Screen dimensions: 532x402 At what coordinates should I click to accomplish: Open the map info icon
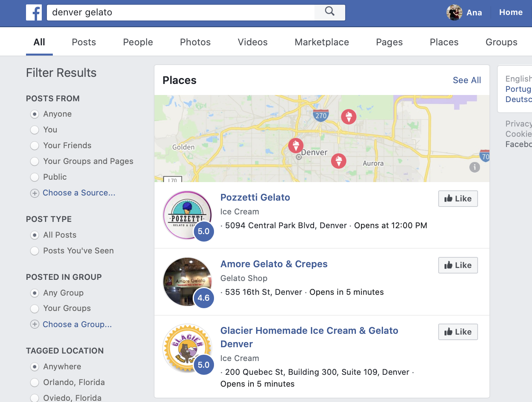(474, 167)
